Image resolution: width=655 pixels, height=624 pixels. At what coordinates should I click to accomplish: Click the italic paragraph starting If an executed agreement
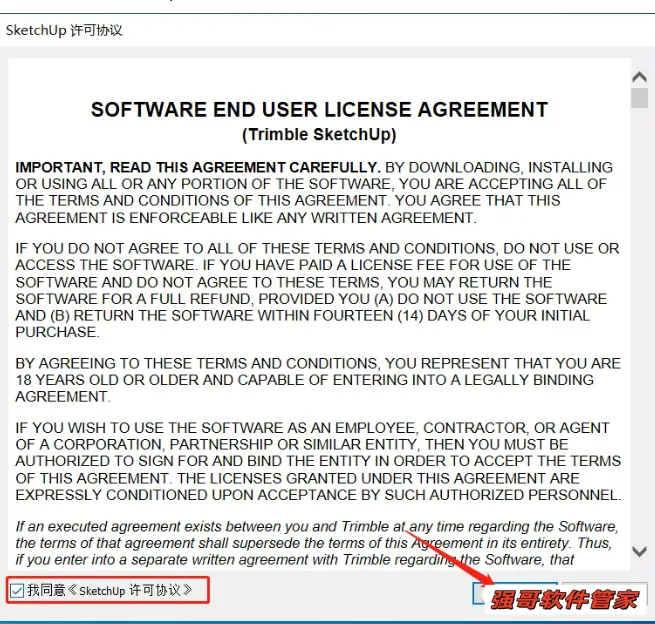[x=317, y=543]
